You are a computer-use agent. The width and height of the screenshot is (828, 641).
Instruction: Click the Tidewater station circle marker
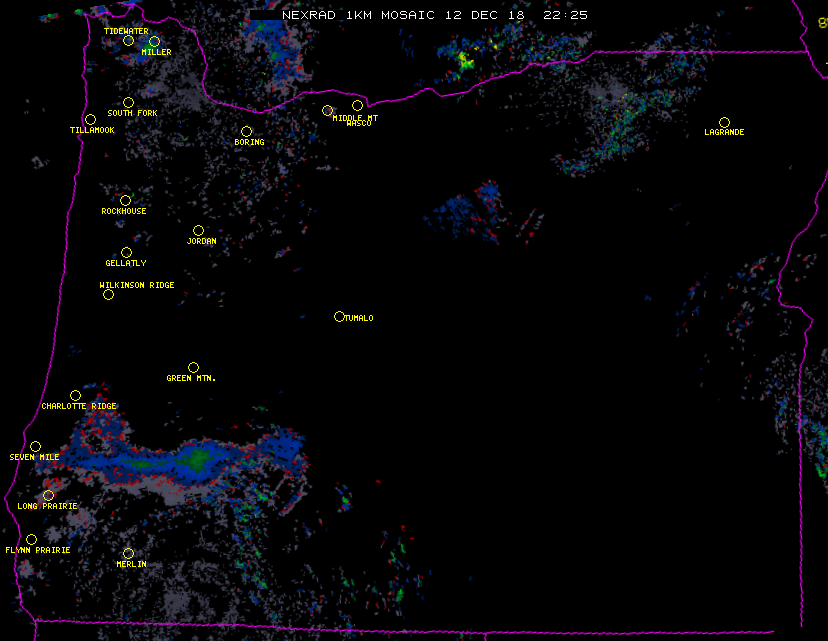point(128,41)
